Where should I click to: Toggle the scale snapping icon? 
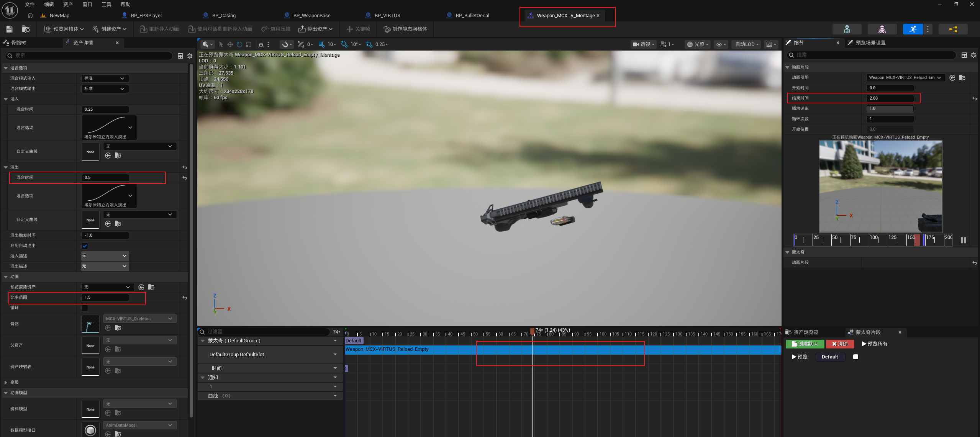tap(369, 44)
